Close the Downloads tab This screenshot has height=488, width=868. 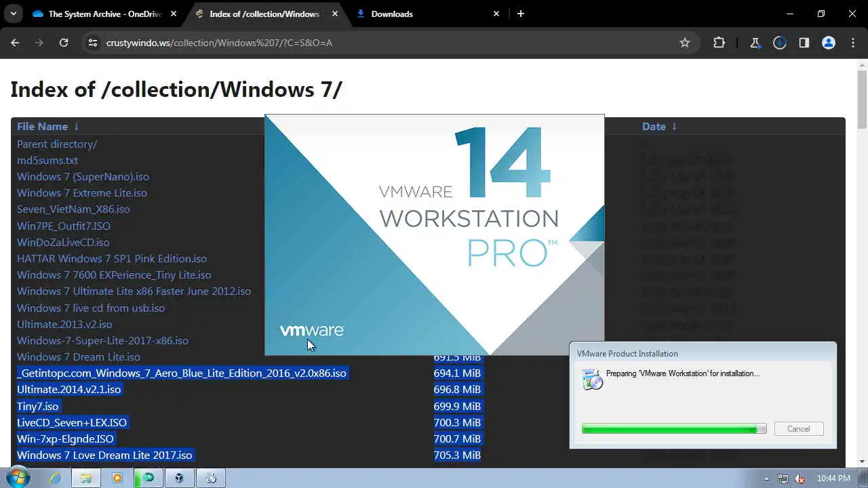pos(496,14)
